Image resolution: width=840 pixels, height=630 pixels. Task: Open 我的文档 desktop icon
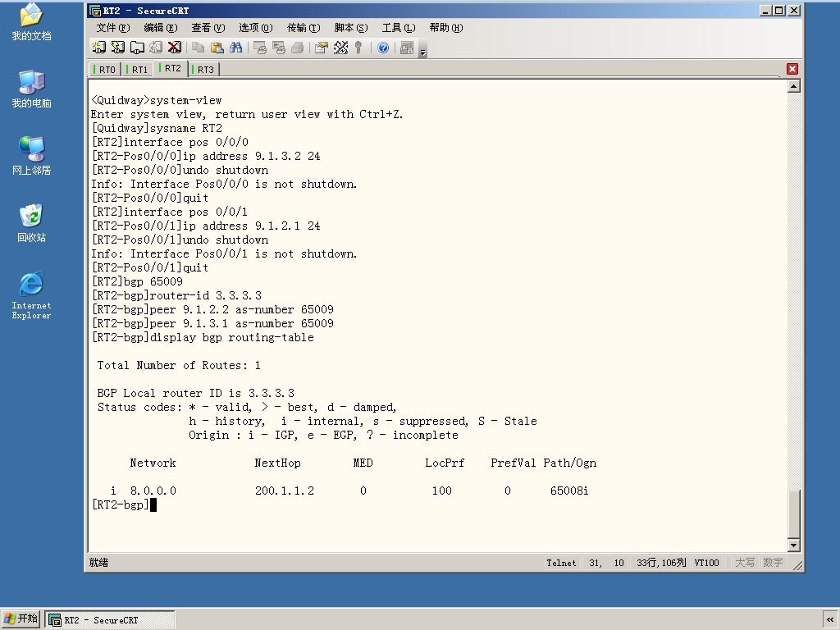pos(32,21)
